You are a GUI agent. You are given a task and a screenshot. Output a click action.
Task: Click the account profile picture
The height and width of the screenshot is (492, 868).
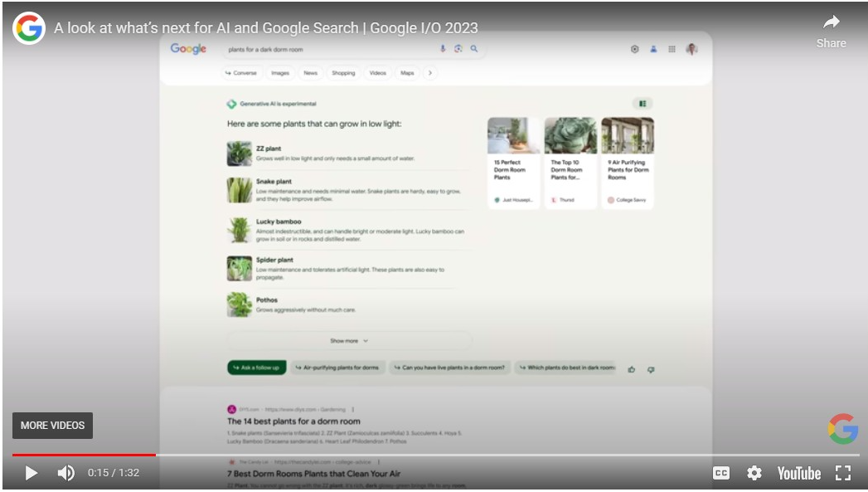[691, 49]
